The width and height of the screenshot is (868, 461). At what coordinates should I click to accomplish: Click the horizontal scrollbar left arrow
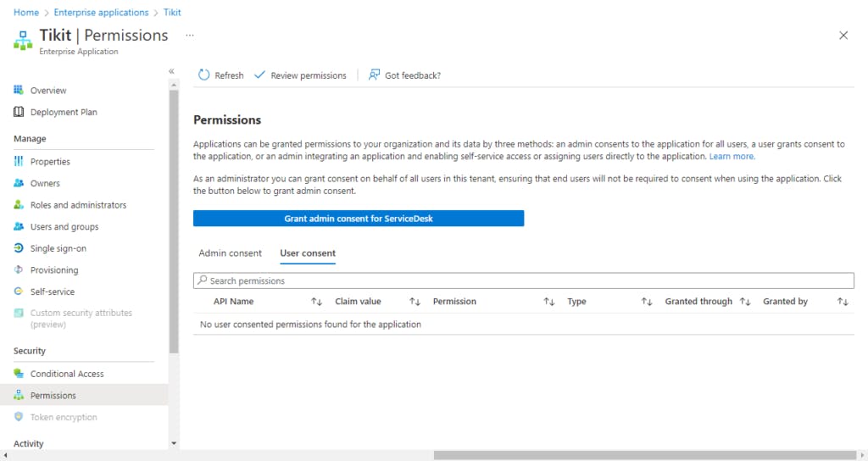tap(5, 455)
